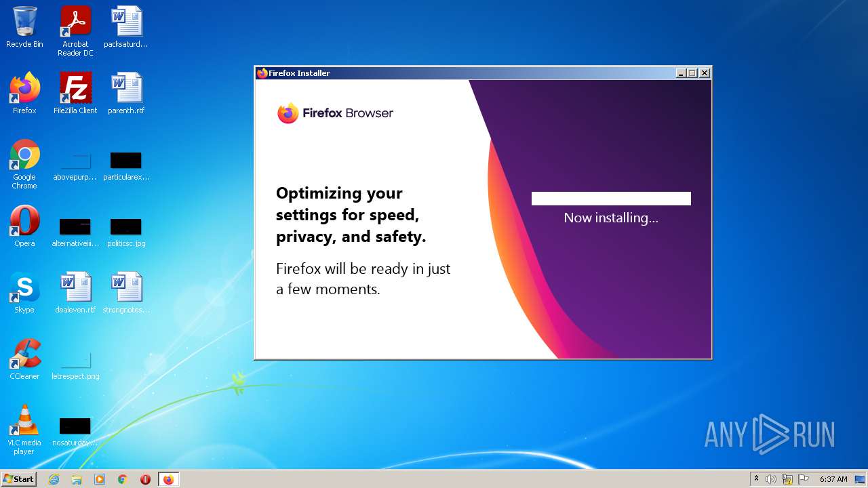Viewport: 868px width, 488px height.
Task: Click the "Now installing..." status text
Action: (x=611, y=218)
